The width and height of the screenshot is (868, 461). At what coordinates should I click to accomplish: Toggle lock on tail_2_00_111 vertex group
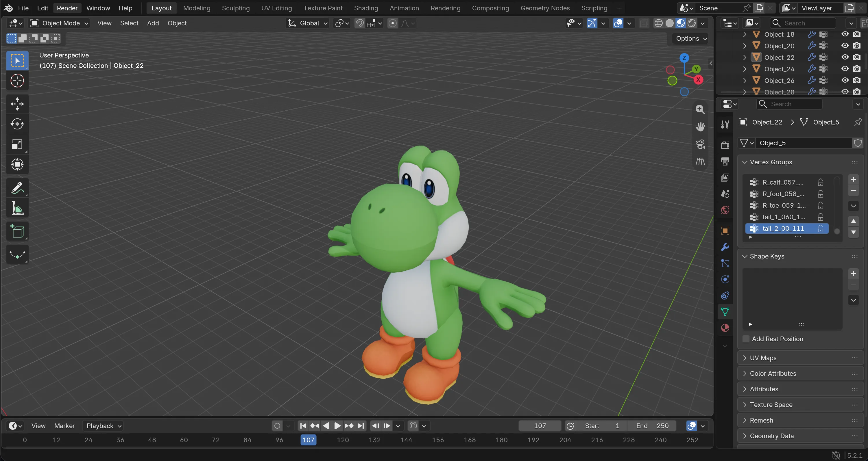821,228
